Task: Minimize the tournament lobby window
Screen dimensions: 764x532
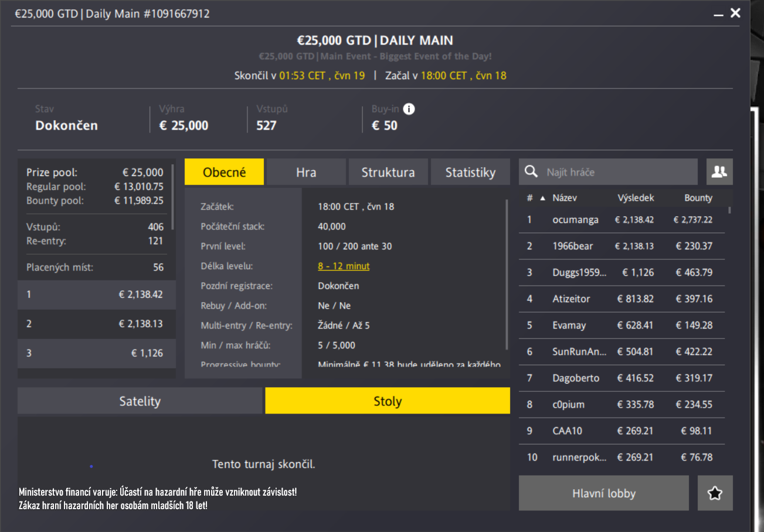Action: pyautogui.click(x=718, y=14)
